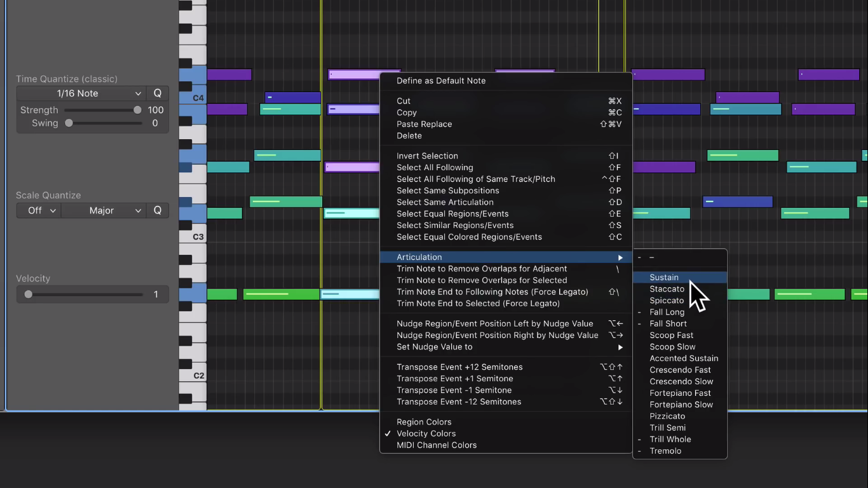868x488 pixels.
Task: Click Invert Selection
Action: [x=506, y=156]
